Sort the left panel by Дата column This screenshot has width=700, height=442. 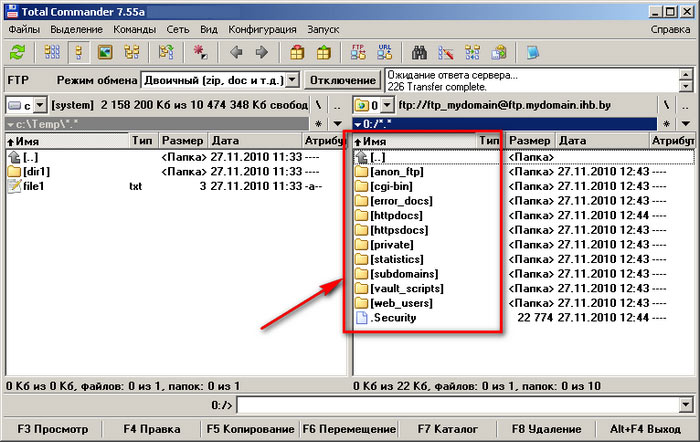click(x=255, y=141)
